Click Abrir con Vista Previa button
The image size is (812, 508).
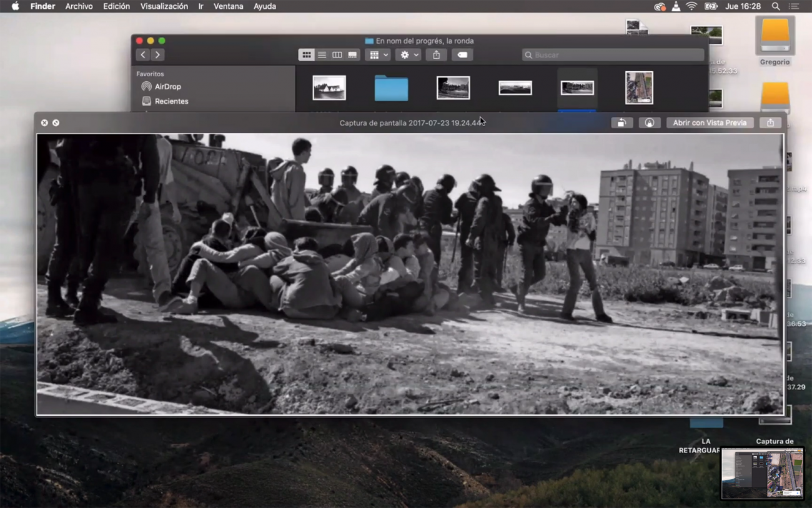[x=710, y=123]
